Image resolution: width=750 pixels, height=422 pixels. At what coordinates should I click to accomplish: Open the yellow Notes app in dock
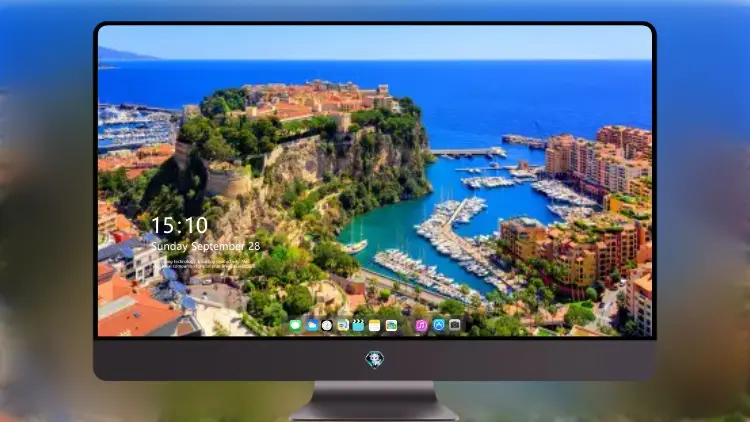[x=375, y=325]
